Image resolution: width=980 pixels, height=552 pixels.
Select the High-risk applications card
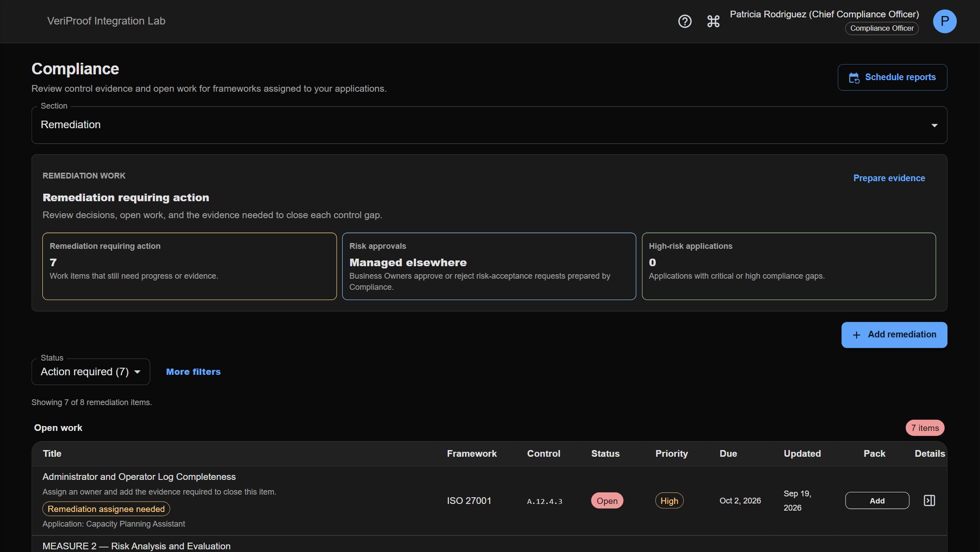click(x=788, y=266)
